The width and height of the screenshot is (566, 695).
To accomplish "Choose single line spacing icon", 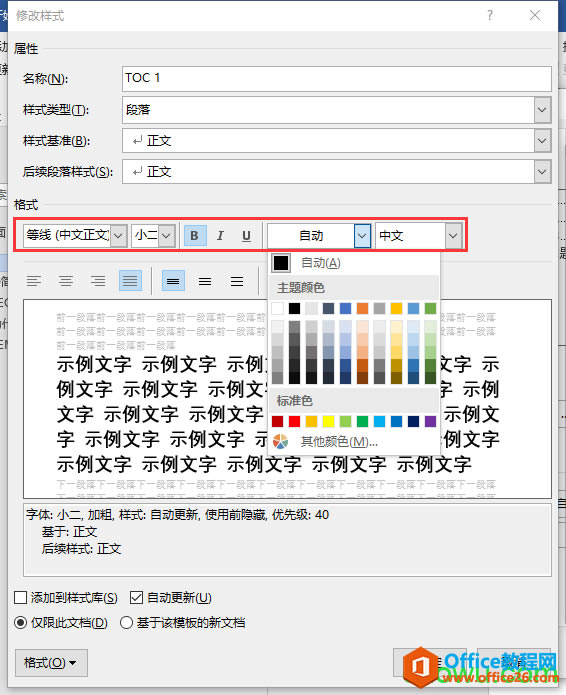I will tap(173, 281).
